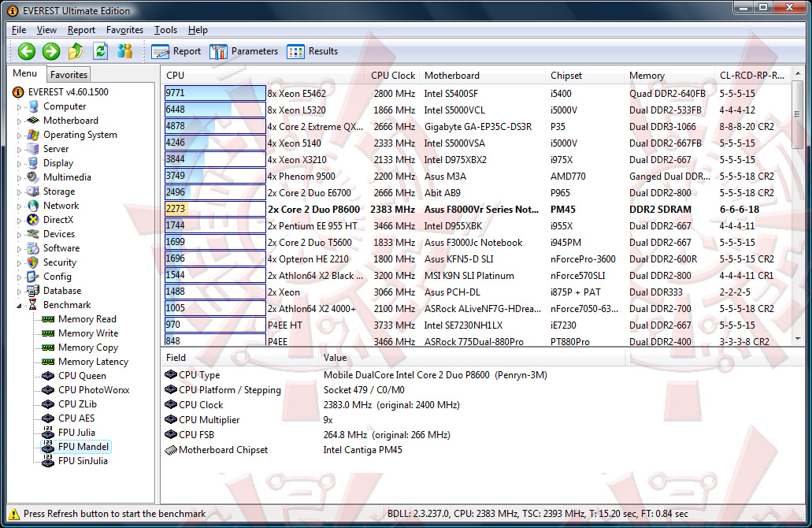Click the Computer icon in the tree
812x528 pixels.
(34, 106)
